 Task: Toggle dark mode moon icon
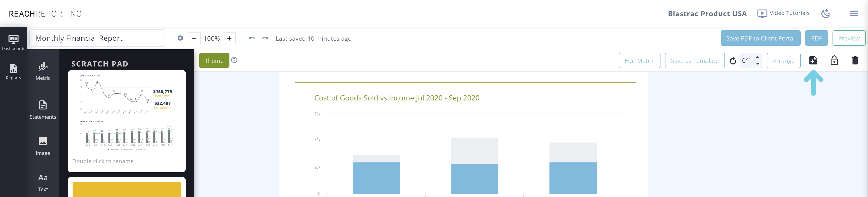[x=825, y=14]
